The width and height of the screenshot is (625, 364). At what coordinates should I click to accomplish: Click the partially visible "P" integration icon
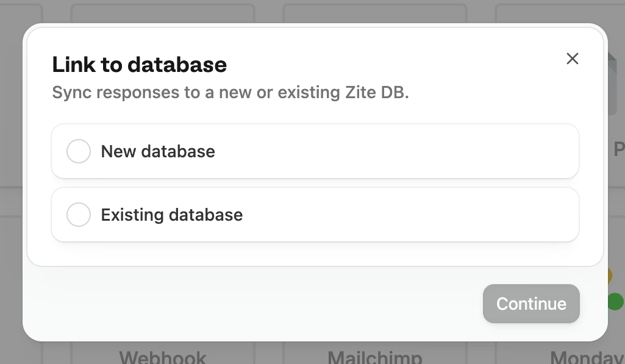619,148
